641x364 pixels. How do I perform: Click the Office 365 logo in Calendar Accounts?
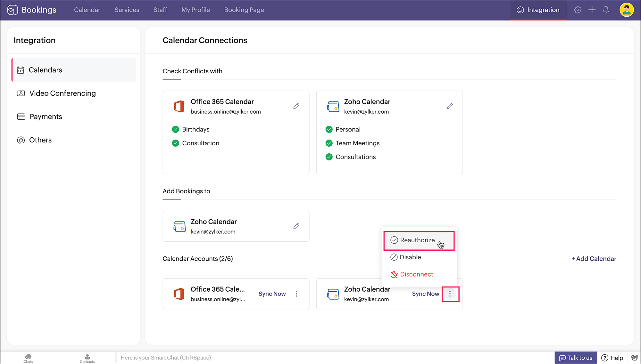179,294
